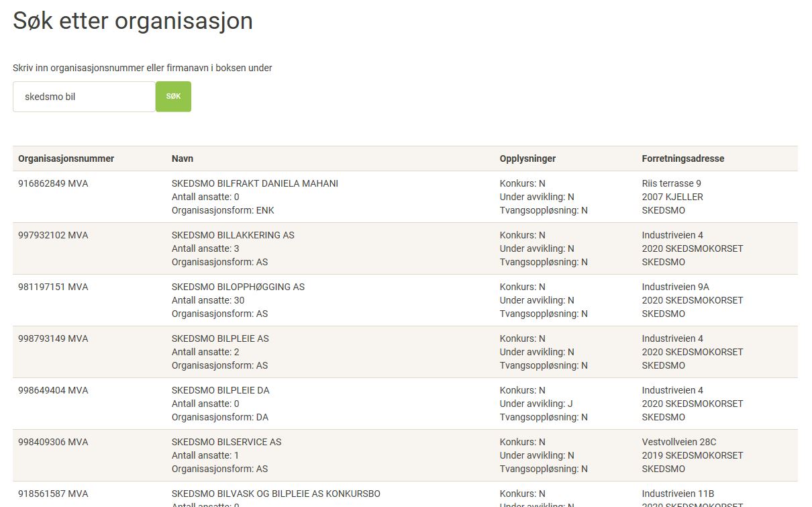This screenshot has width=812, height=507.
Task: Click "Under avvikling: N" in the Skedsmo Bilopphøgging row
Action: pos(537,300)
